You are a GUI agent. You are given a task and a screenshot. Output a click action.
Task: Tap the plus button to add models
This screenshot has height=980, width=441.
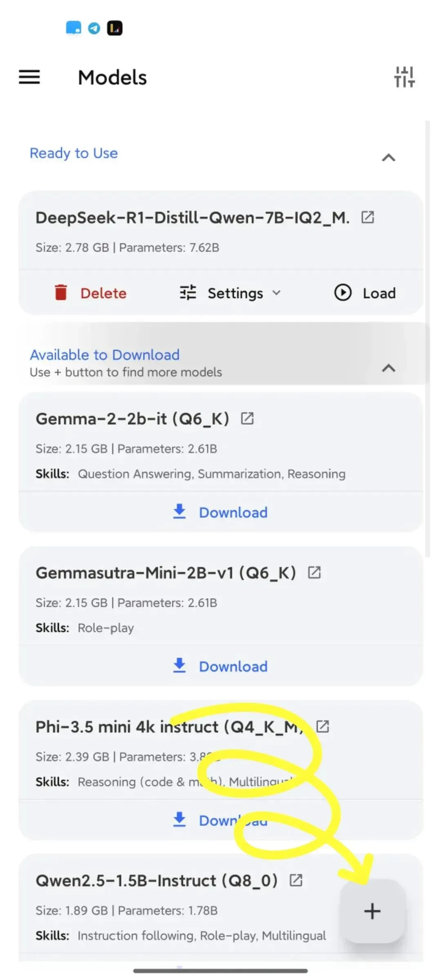point(372,911)
